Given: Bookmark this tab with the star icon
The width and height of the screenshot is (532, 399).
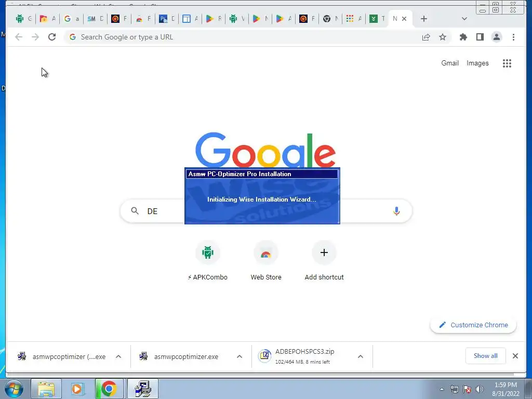Looking at the screenshot, I should point(443,37).
